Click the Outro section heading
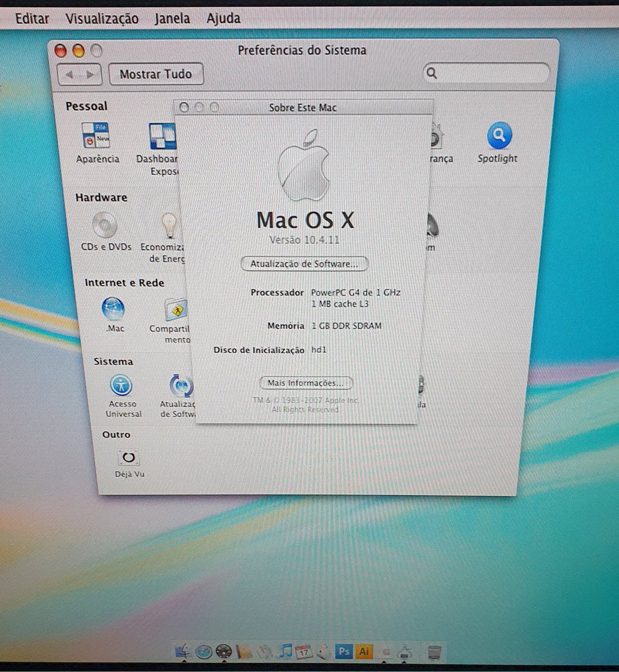619x672 pixels. coord(116,435)
